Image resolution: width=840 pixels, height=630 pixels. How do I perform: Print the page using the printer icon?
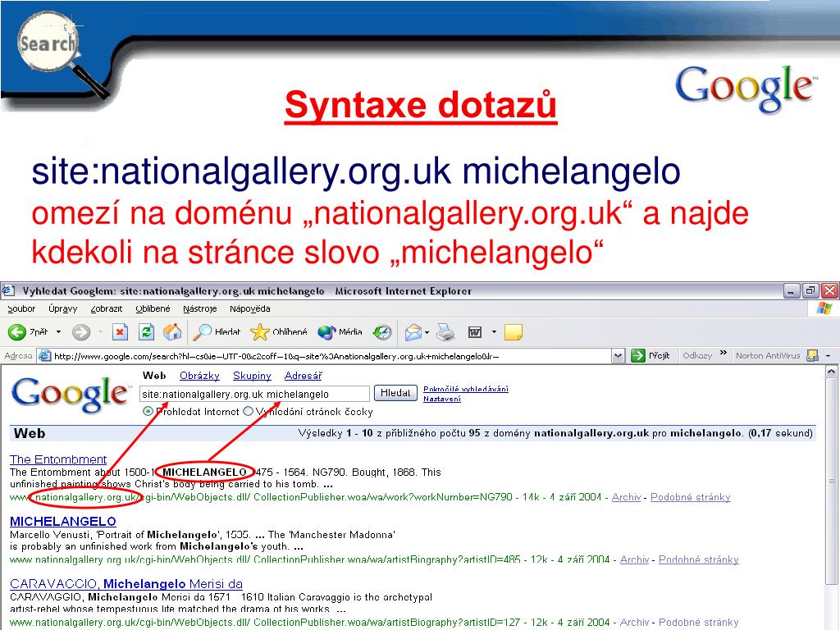(x=445, y=333)
